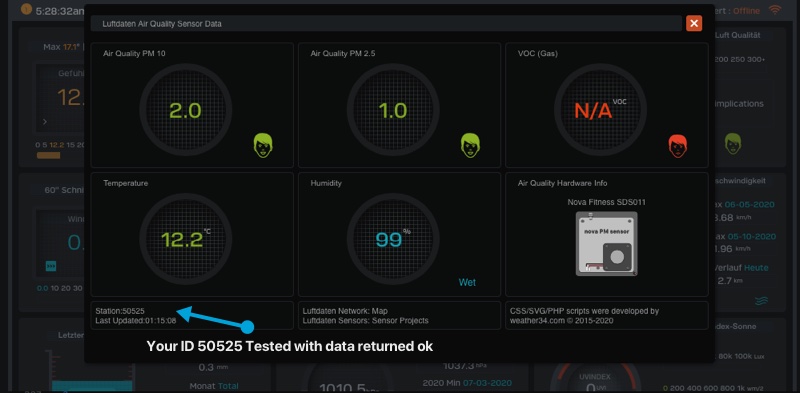This screenshot has width=800, height=393.
Task: Click the Air Quality Hardware Info heading
Action: (562, 183)
